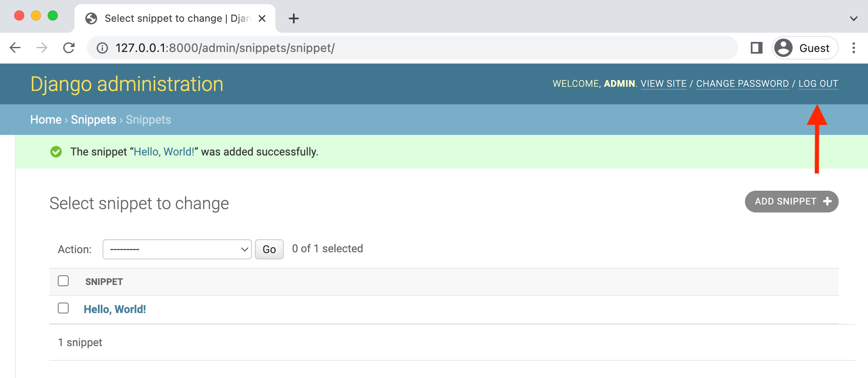Click the SNIPPET column header
The image size is (868, 378).
[x=104, y=282]
